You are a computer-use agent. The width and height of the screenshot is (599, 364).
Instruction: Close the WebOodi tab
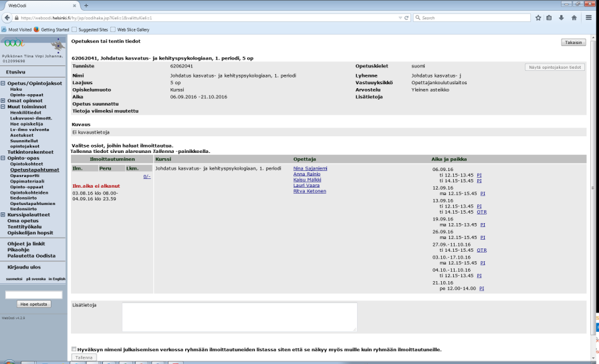click(x=74, y=6)
